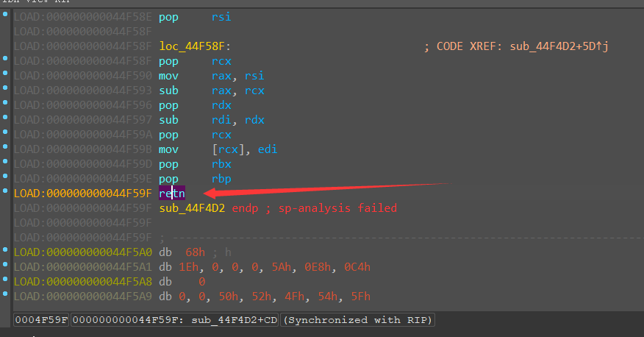Screen dimensions: 644x337
Task: Toggle breakpoint dot beside pop rbp
Action: click(5, 176)
